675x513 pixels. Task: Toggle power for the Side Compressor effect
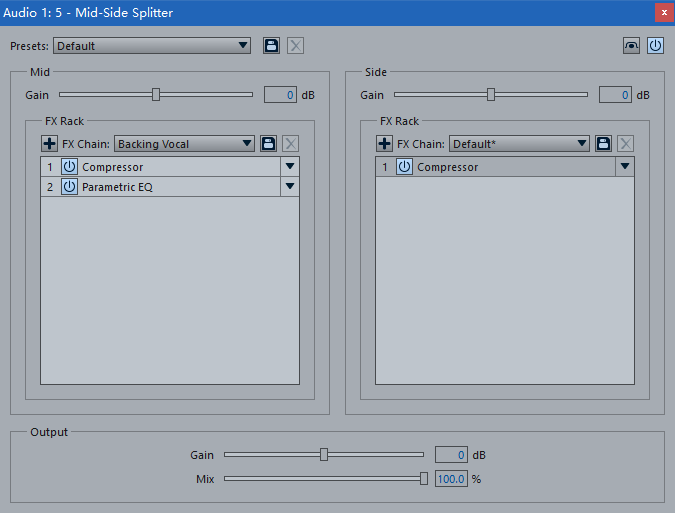(x=404, y=167)
